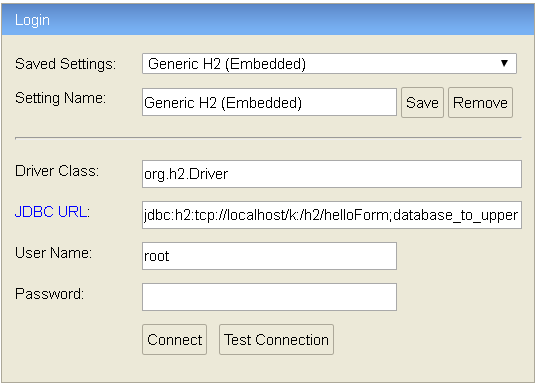The height and width of the screenshot is (383, 537).
Task: Click the Password label text
Action: (x=49, y=294)
